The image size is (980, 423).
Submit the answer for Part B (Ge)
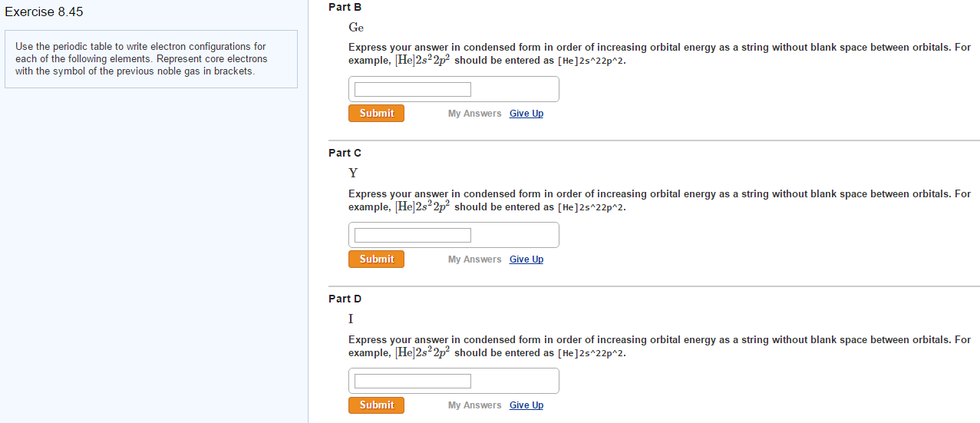pos(376,114)
